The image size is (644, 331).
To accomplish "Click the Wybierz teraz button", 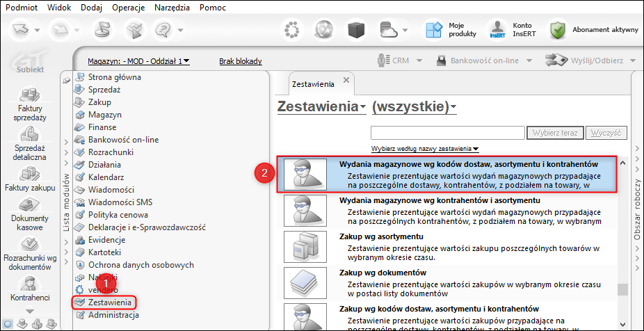I will (555, 133).
